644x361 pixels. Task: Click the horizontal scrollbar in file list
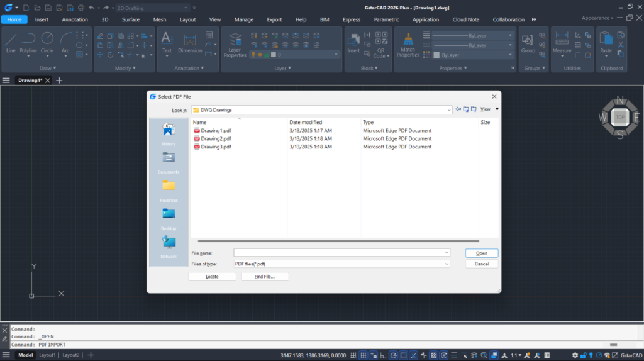coord(338,241)
